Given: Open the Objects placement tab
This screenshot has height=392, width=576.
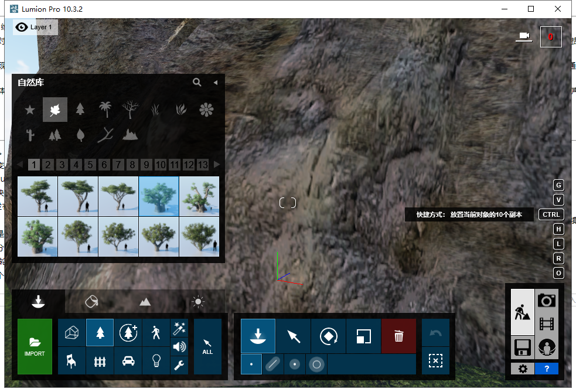Looking at the screenshot, I should 38,302.
